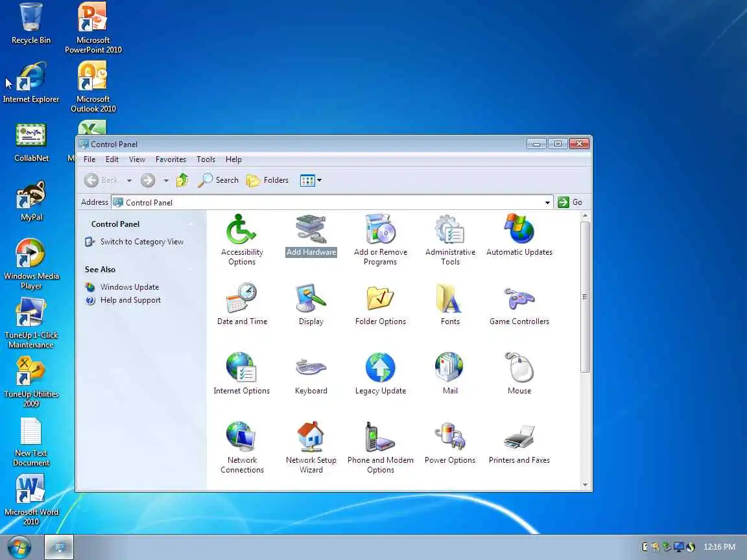Viewport: 747px width, 560px height.
Task: Open the Display applet
Action: pos(311,304)
